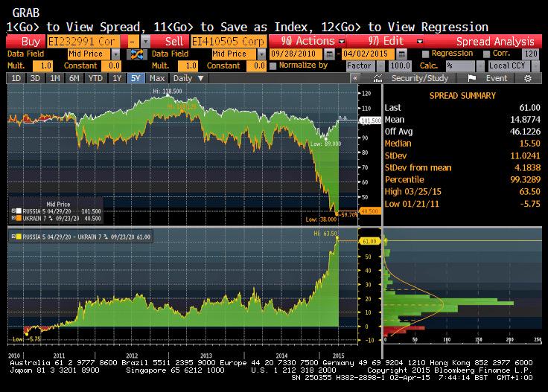This screenshot has width=548, height=392.
Task: Toggle the Normalize by checkbox
Action: coord(273,65)
